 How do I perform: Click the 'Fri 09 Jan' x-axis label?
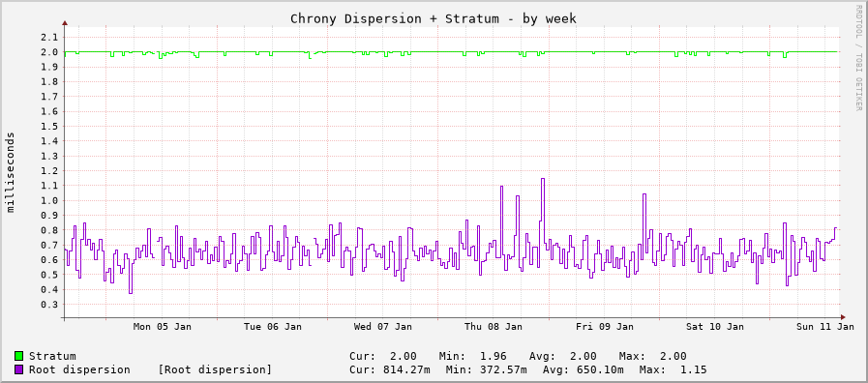point(605,327)
